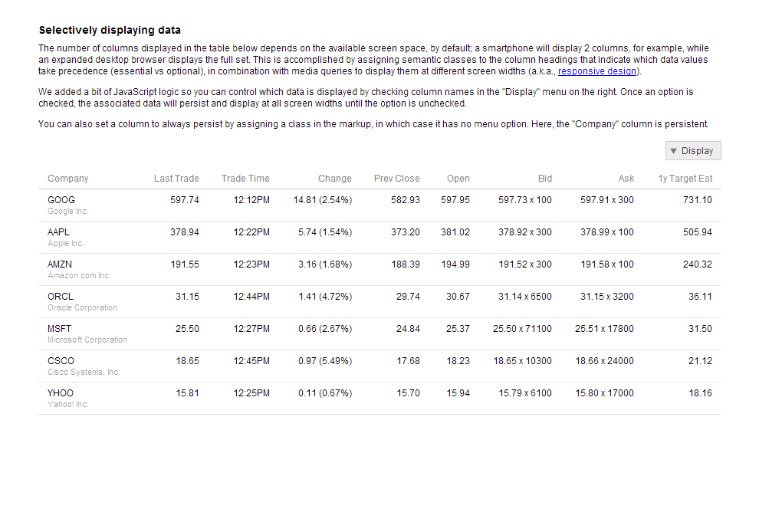Screen dimensions: 759x532
Task: Click ORCL last trade value 31.15
Action: [187, 296]
